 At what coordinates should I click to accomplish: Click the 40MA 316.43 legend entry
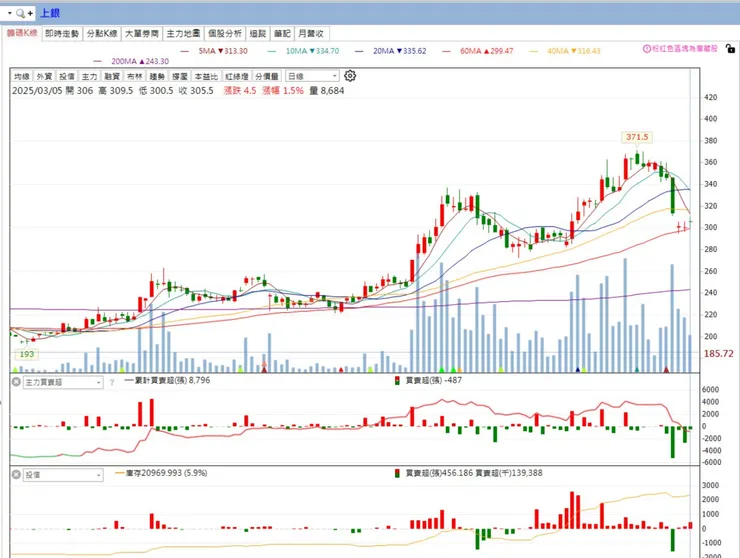tap(565, 51)
